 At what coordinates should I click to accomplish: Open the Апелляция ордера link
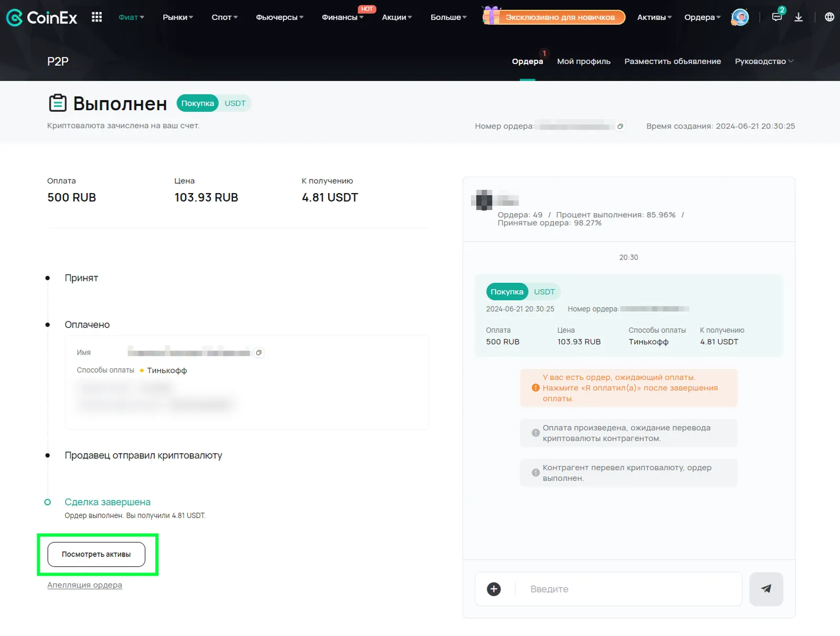coord(85,585)
